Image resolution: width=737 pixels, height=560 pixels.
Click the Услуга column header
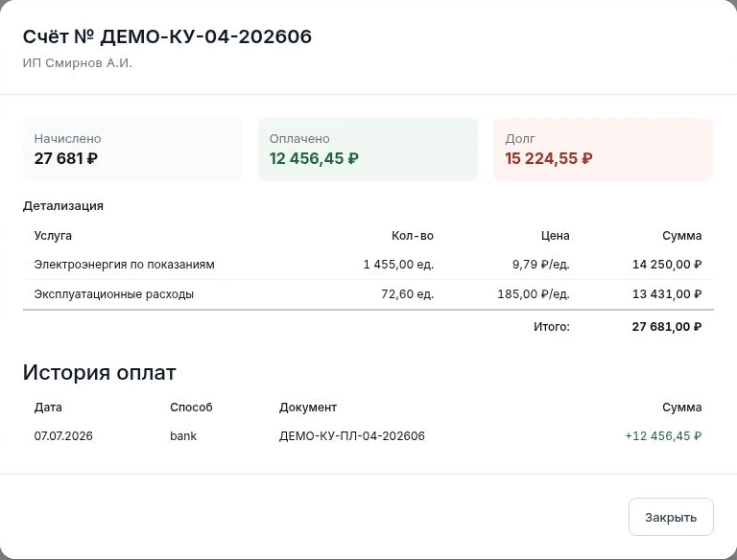point(53,235)
